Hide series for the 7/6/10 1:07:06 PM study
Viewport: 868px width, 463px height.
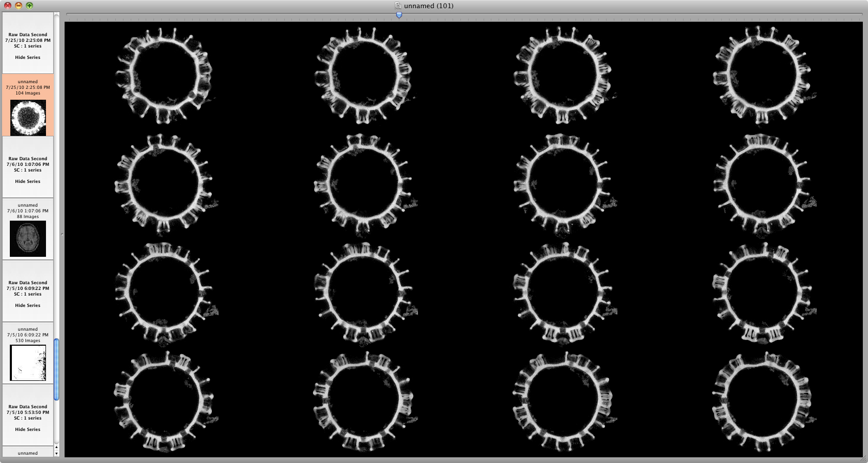point(27,181)
